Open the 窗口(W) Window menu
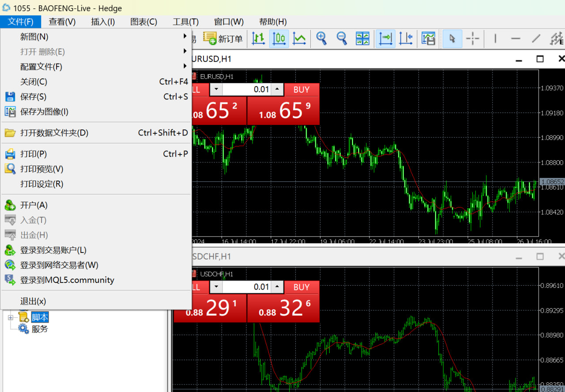 point(229,22)
